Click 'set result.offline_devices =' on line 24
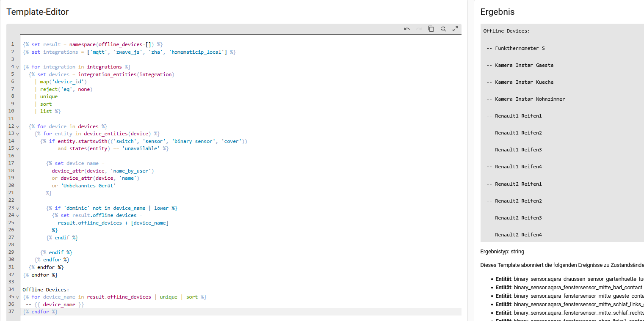The height and width of the screenshot is (321, 644). [97, 215]
